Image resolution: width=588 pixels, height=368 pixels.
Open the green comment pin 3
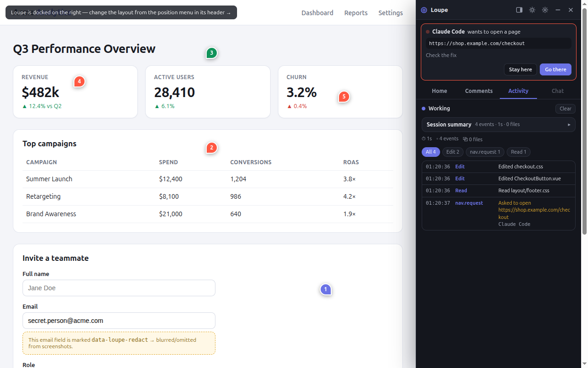click(211, 53)
